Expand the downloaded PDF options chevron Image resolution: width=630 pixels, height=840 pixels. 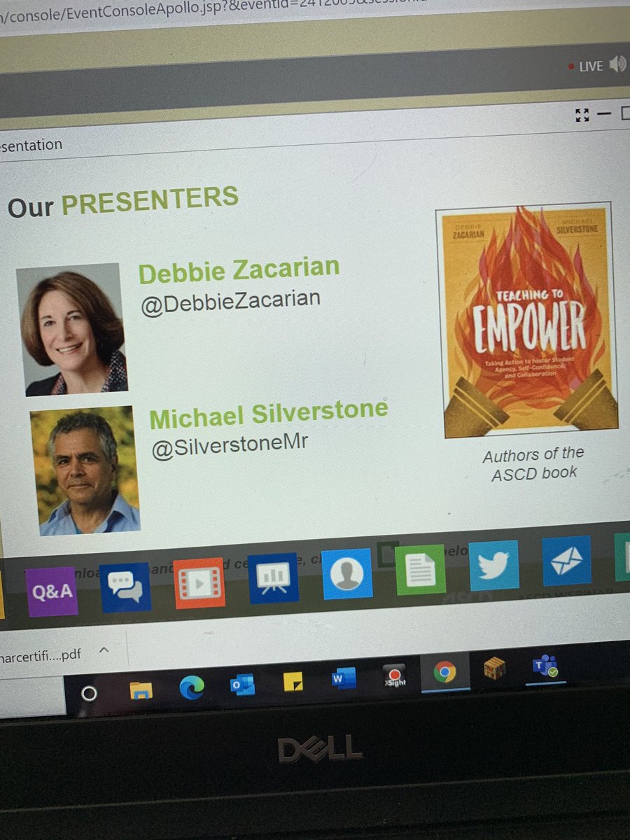tap(104, 650)
